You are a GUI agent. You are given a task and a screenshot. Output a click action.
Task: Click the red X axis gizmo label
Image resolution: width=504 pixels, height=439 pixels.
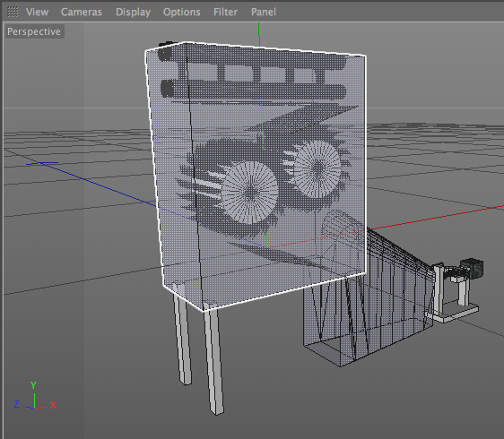[x=53, y=405]
